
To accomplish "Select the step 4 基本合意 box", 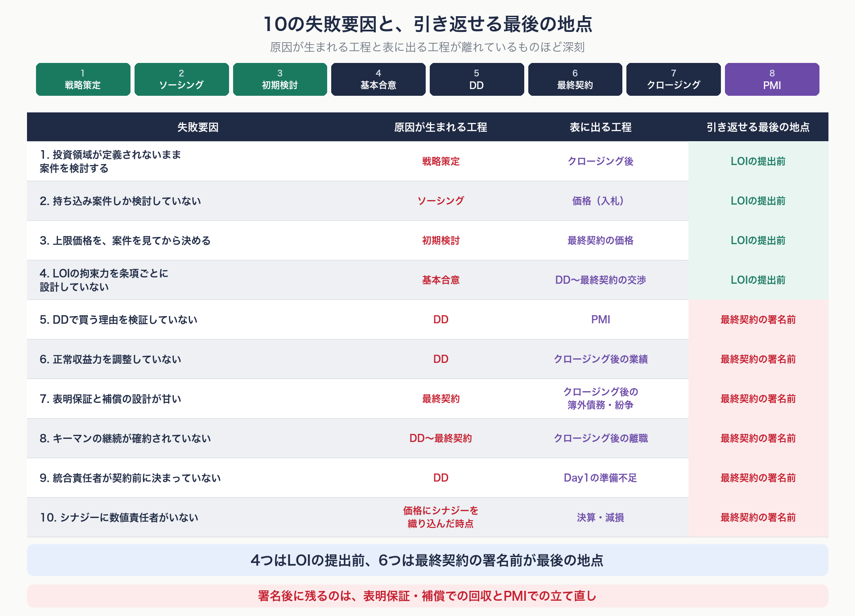I will (x=378, y=79).
